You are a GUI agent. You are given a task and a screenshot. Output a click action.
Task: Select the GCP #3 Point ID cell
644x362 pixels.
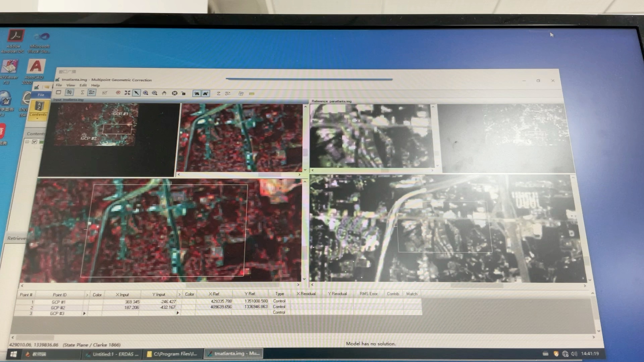pos(57,313)
